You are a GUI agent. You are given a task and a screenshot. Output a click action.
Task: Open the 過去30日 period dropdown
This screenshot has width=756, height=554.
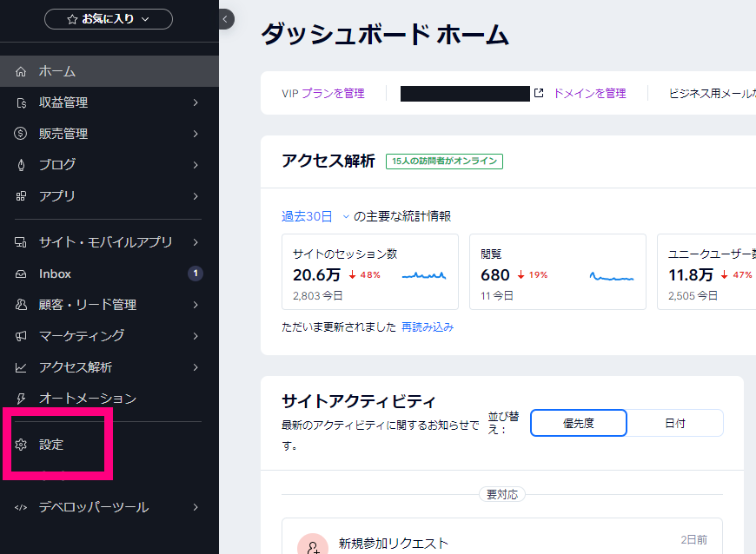315,216
